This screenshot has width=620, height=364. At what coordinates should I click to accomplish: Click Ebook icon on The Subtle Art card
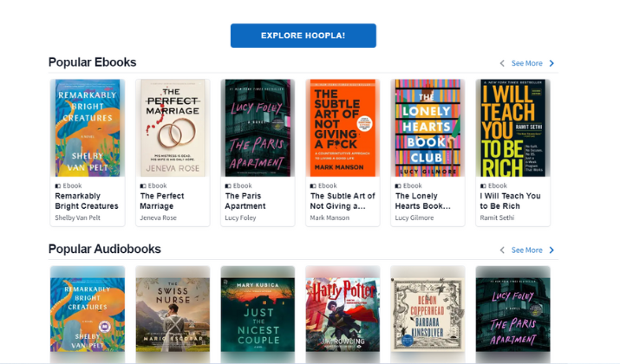(313, 185)
